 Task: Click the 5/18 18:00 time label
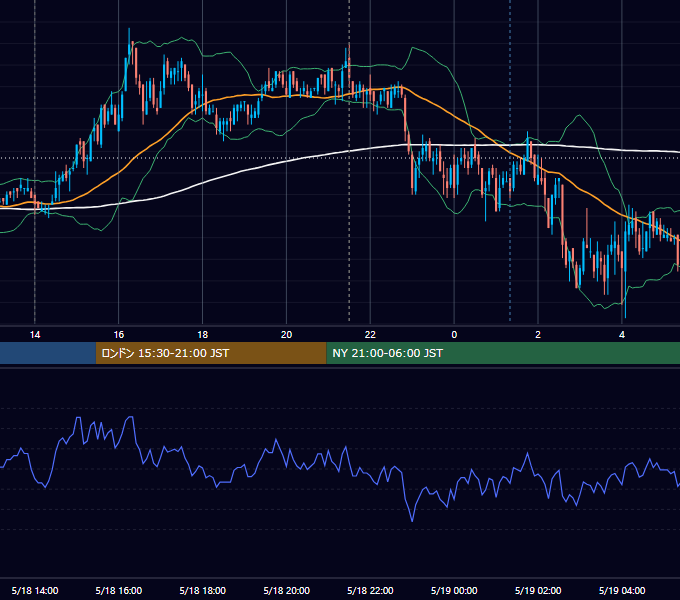203,590
